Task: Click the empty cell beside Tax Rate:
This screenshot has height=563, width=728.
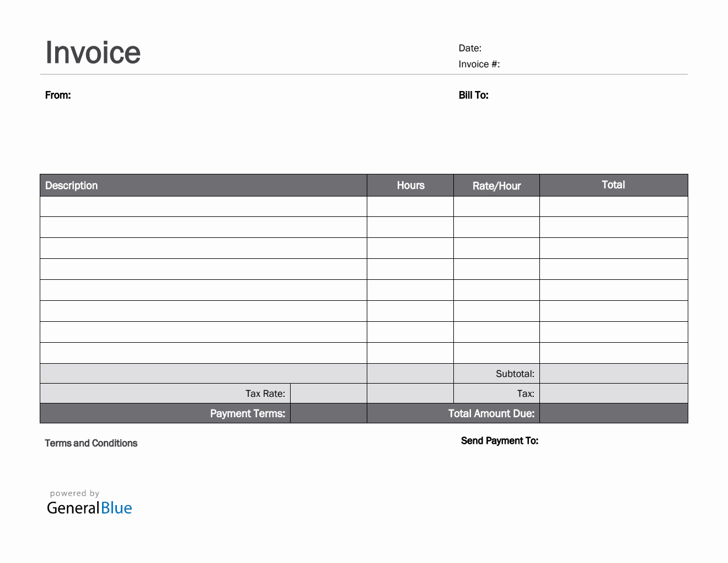Action: tap(328, 394)
